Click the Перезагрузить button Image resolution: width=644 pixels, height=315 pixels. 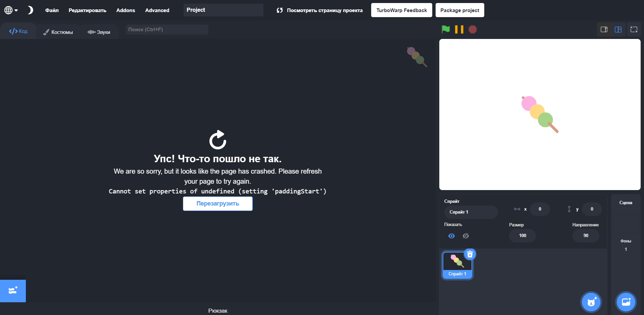(x=217, y=204)
